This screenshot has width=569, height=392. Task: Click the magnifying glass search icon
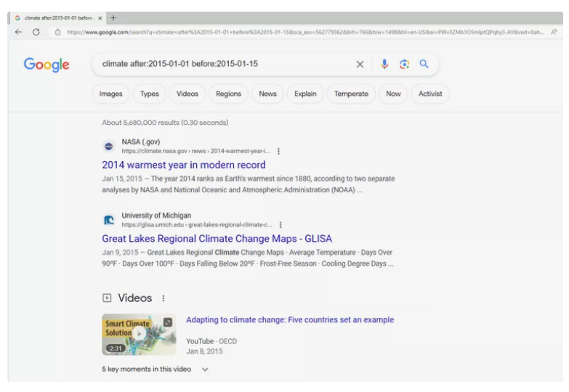(x=424, y=64)
